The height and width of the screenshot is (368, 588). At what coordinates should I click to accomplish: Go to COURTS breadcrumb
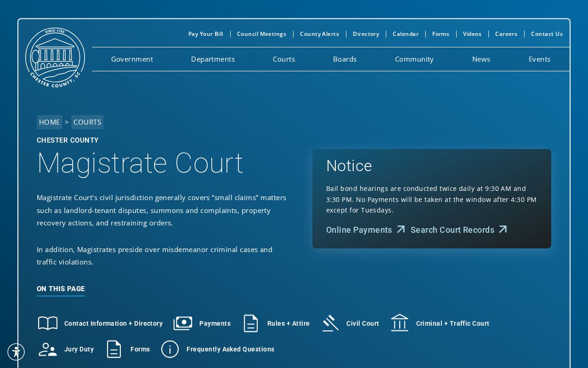click(x=87, y=122)
